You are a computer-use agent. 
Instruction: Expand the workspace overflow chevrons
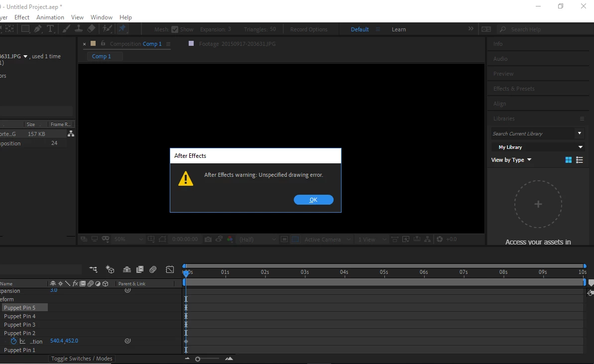[471, 29]
